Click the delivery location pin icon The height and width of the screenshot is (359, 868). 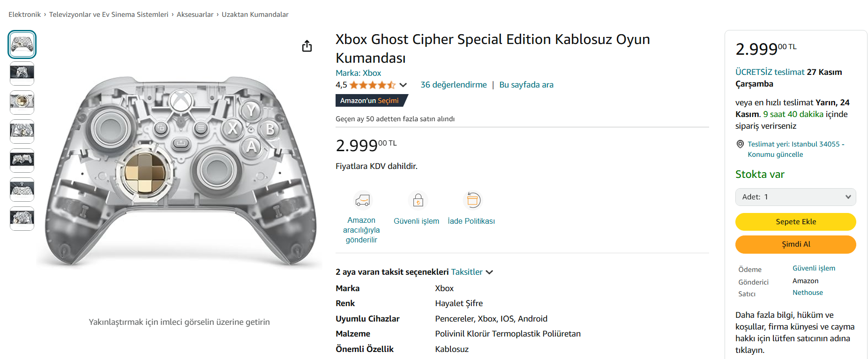pos(741,144)
